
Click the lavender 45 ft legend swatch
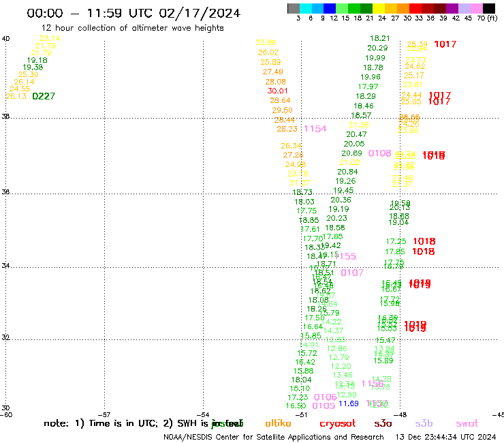click(464, 8)
